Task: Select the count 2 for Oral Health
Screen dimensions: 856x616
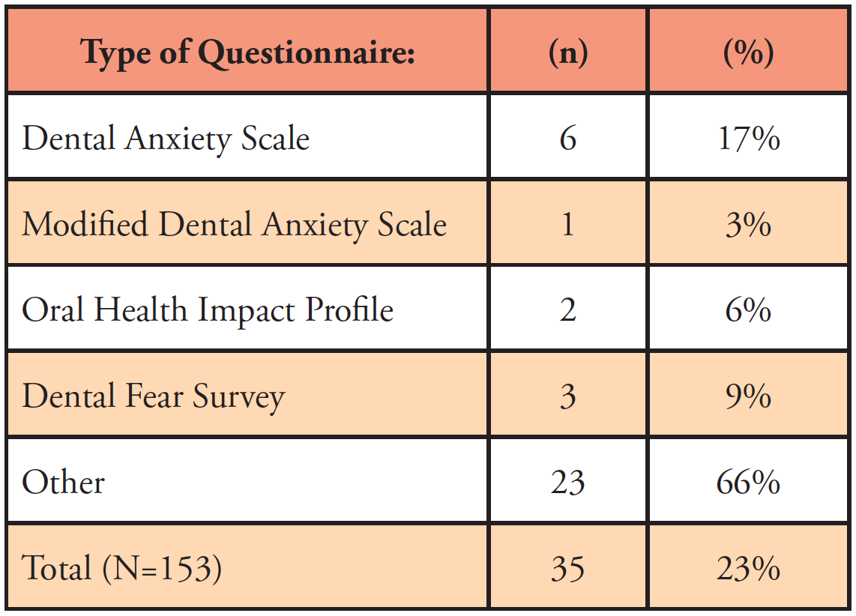Action: tap(567, 309)
